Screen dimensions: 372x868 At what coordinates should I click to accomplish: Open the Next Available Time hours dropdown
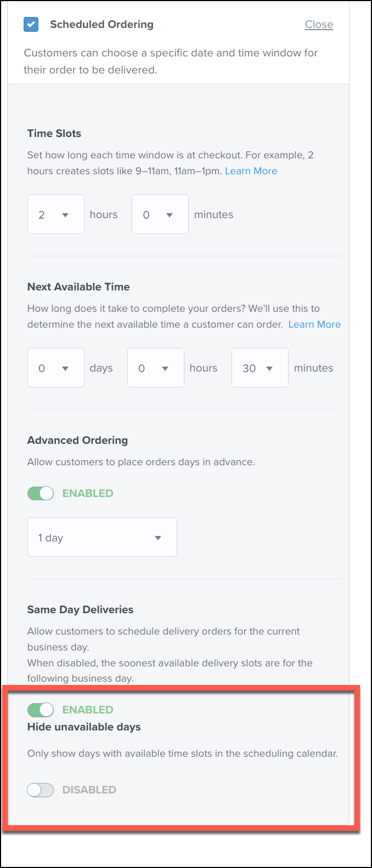(156, 368)
